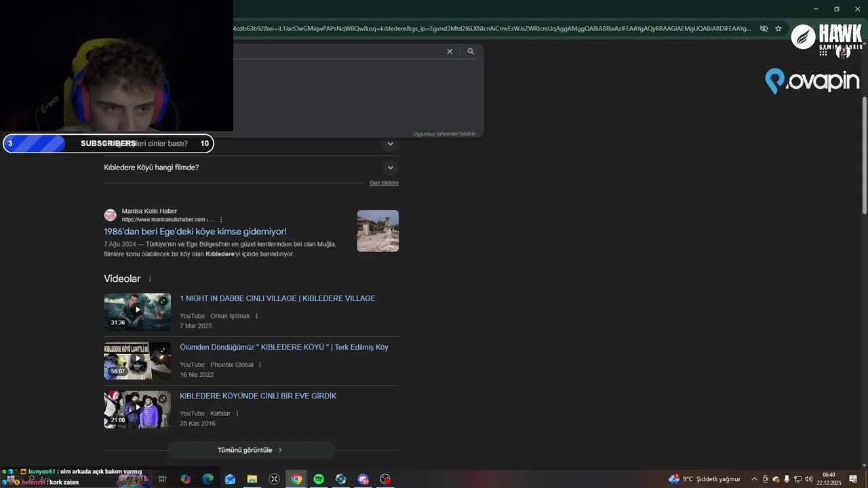Image resolution: width=868 pixels, height=488 pixels.
Task: Open options for Phoenix Global video
Action: [x=260, y=365]
